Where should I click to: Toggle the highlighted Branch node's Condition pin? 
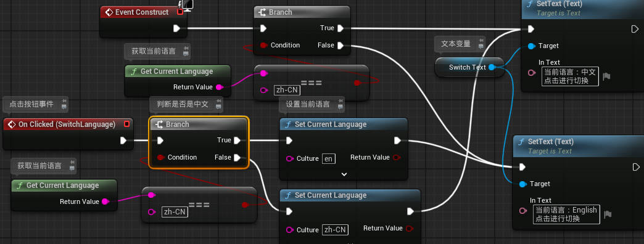pyautogui.click(x=161, y=157)
